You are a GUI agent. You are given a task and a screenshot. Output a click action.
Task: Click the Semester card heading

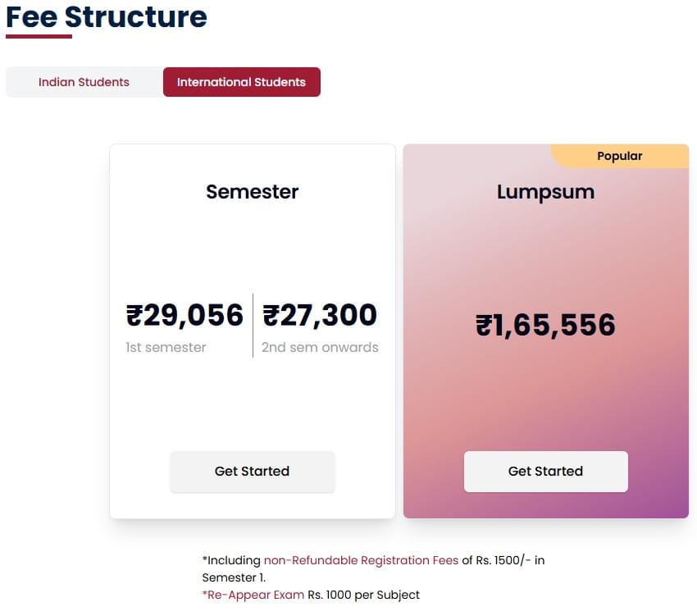(x=252, y=192)
